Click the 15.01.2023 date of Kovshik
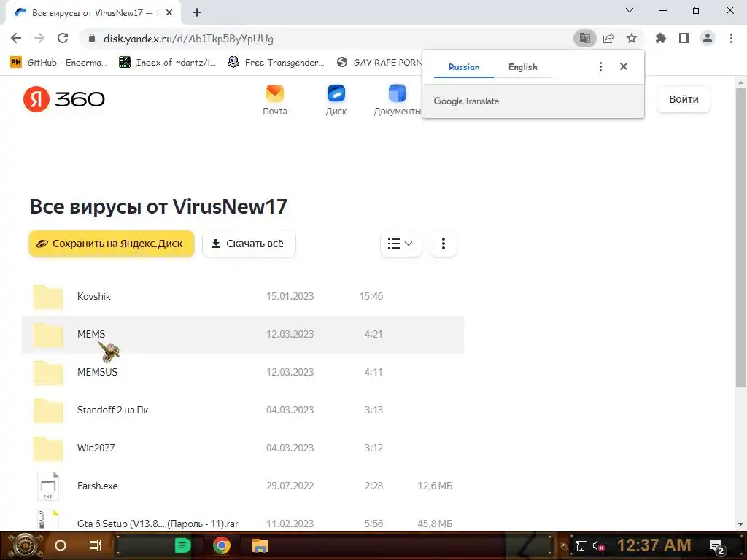The height and width of the screenshot is (560, 747). [290, 296]
